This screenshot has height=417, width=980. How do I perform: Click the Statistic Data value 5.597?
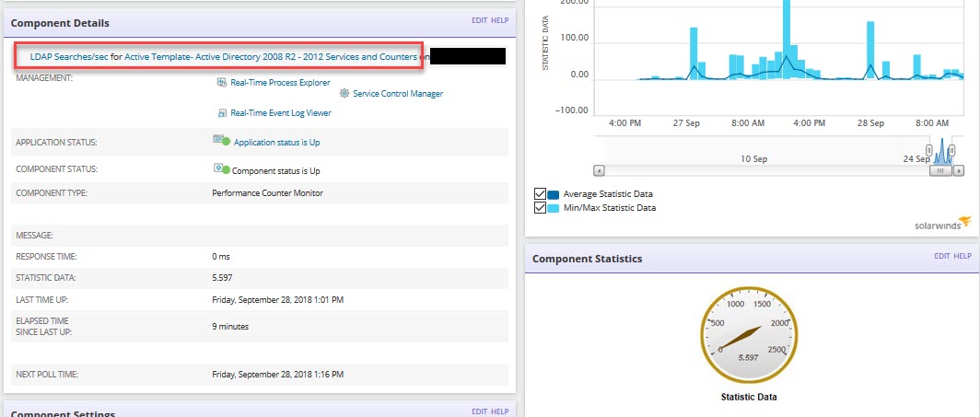(x=223, y=278)
